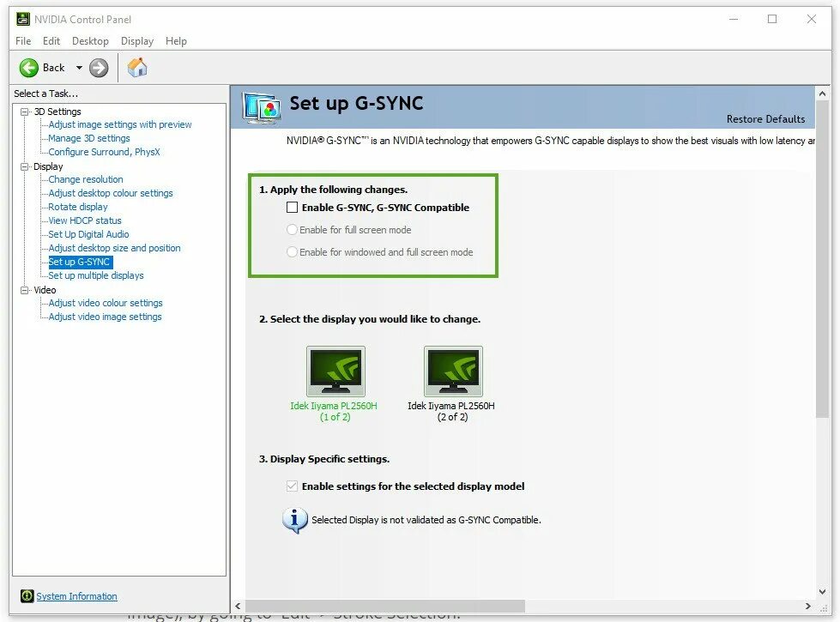Click the horizontal scrollbar thumb
The image size is (840, 622).
[385, 606]
